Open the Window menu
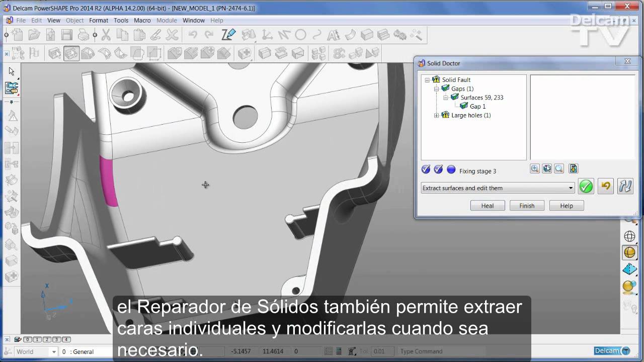Screen dimensions: 644x362 tap(193, 21)
